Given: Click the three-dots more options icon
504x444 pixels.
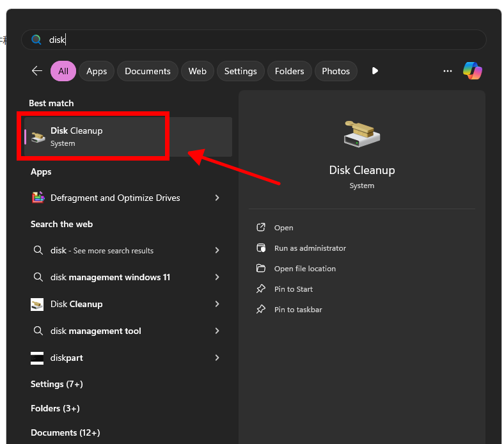Looking at the screenshot, I should (448, 71).
